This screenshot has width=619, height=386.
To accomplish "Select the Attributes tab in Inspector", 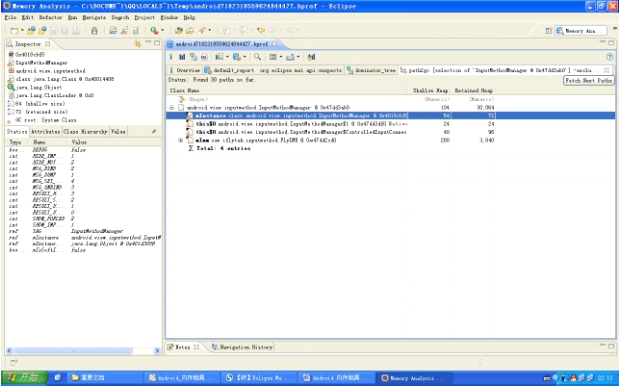I will click(45, 131).
